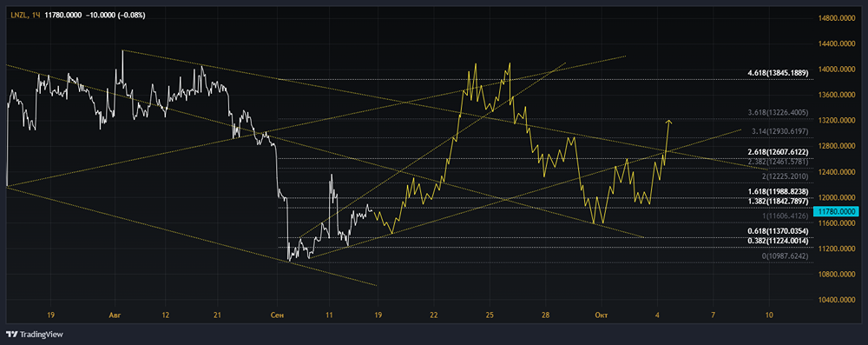The height and width of the screenshot is (345, 868).
Task: Click the 25 date label on time axis
Action: tap(489, 315)
